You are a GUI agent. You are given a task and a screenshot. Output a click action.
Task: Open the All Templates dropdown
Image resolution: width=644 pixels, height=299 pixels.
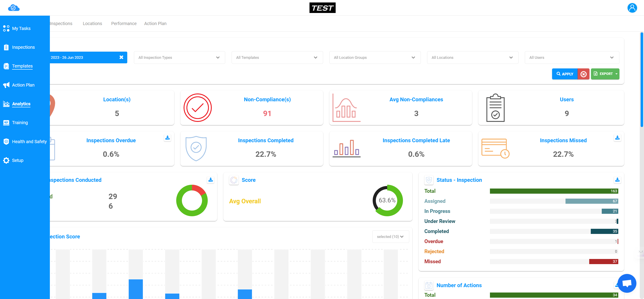pos(277,57)
